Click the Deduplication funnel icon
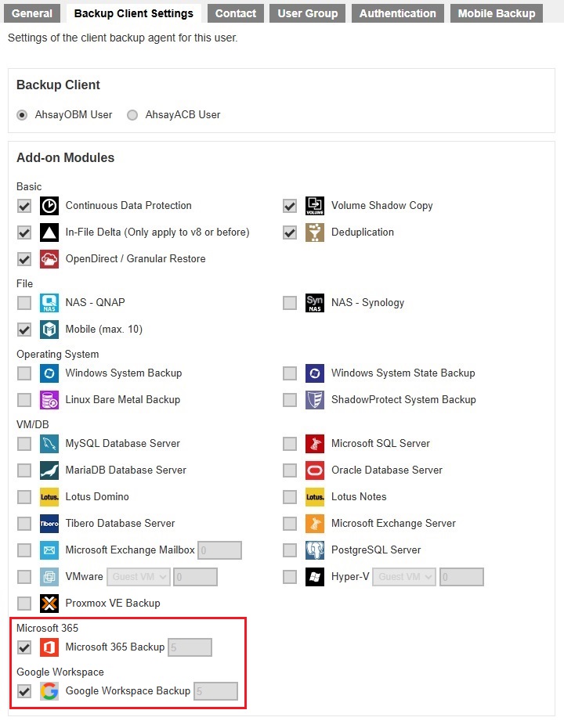 point(315,232)
